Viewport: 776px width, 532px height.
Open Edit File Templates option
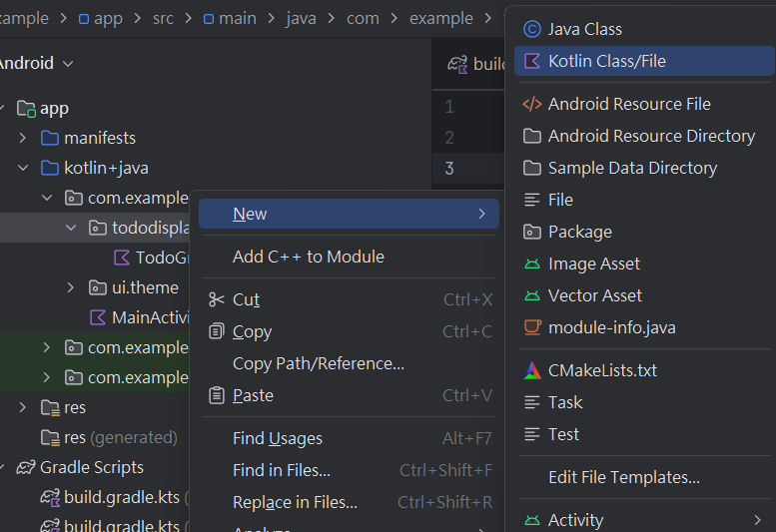point(623,477)
